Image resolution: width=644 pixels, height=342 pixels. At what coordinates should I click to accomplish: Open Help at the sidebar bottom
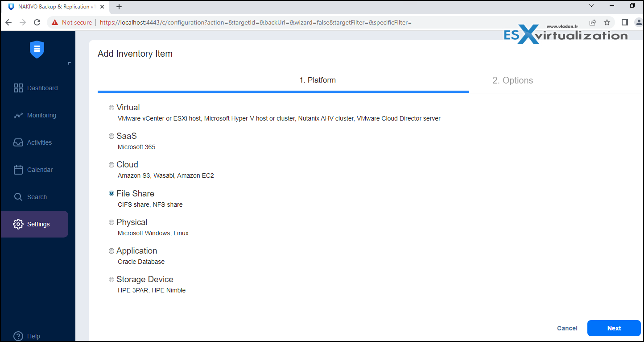pyautogui.click(x=27, y=336)
